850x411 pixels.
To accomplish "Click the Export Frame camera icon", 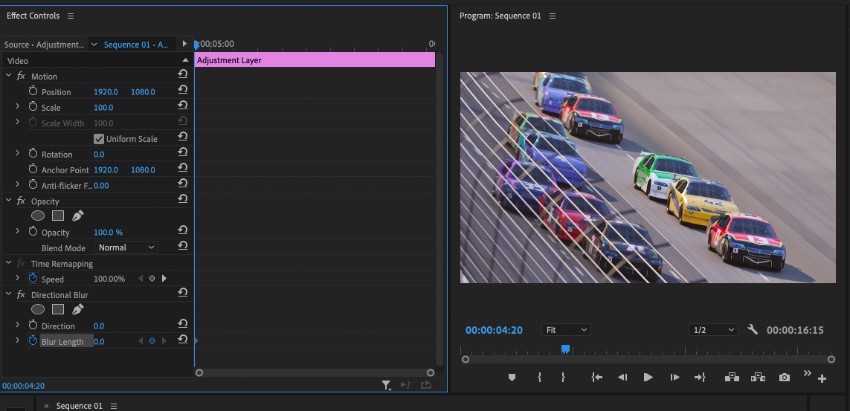I will (x=784, y=377).
